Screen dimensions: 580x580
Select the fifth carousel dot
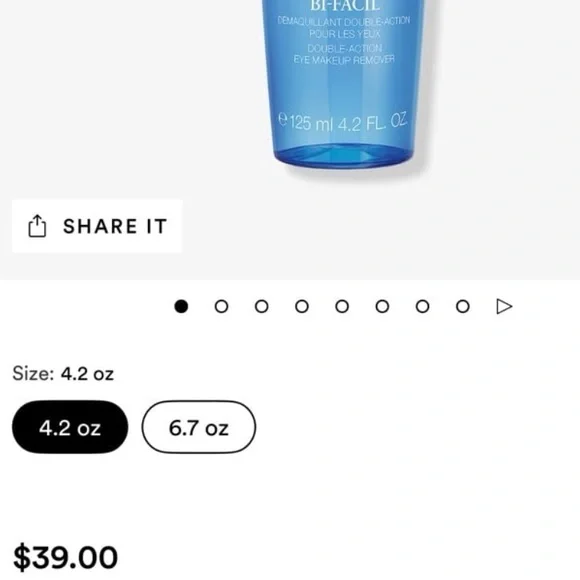342,306
